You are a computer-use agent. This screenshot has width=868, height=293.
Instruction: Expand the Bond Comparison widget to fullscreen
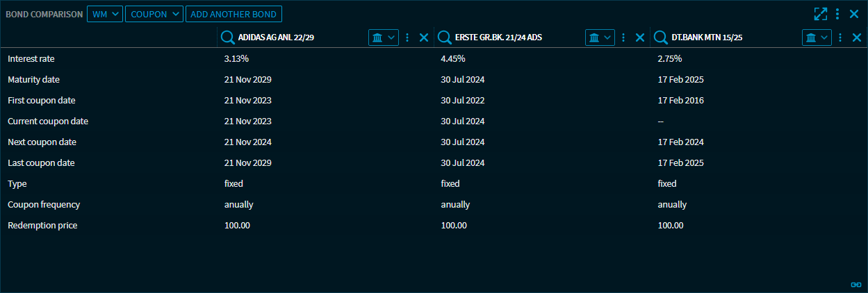[821, 14]
